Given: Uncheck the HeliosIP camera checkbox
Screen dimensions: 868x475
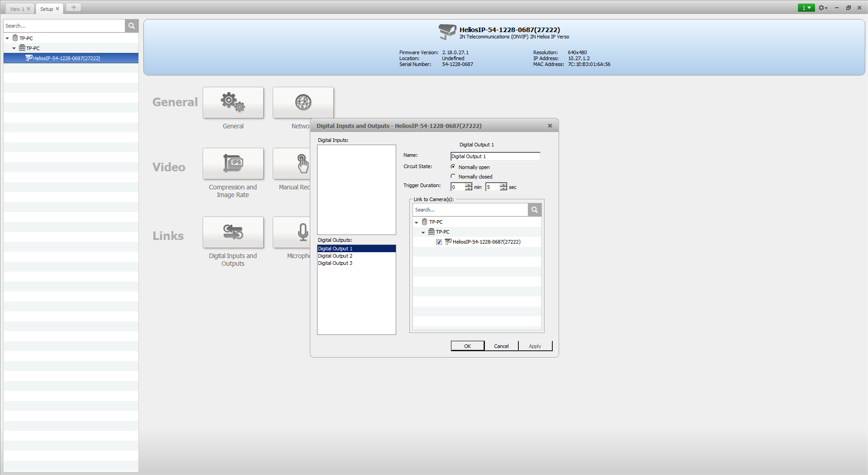Looking at the screenshot, I should point(439,242).
